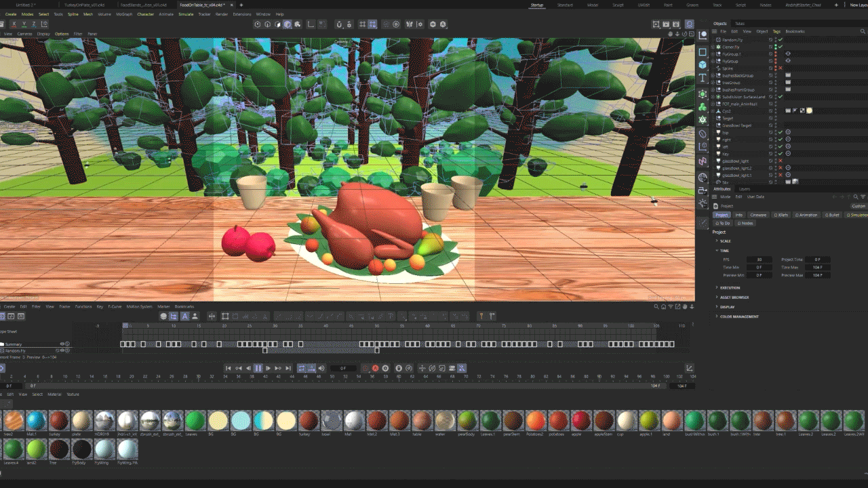This screenshot has width=868, height=488.
Task: Open the MoGraph menu
Action: tap(124, 14)
